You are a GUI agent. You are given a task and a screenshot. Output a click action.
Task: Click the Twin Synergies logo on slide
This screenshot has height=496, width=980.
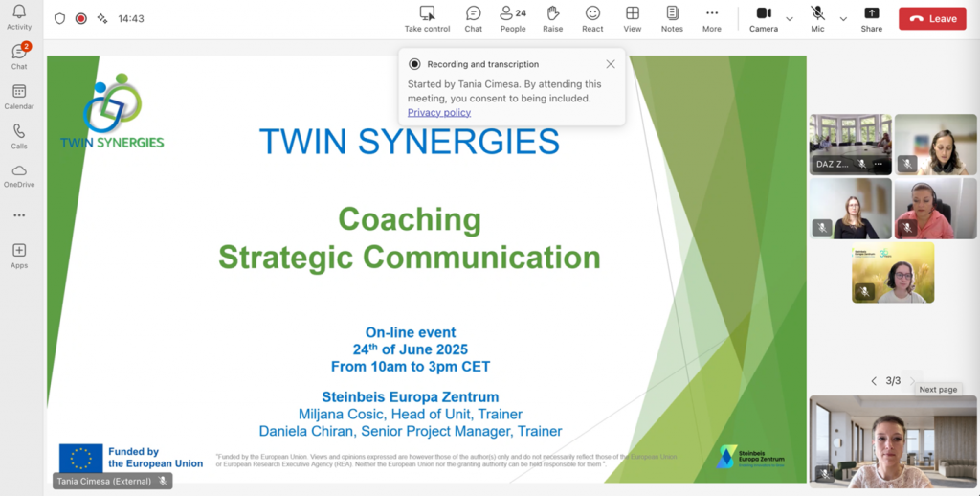(113, 111)
